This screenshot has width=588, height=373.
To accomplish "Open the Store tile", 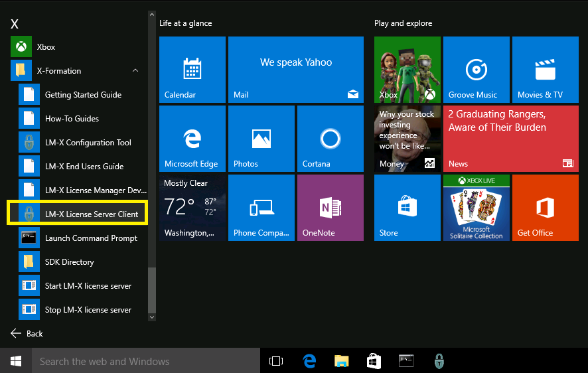I will (407, 208).
